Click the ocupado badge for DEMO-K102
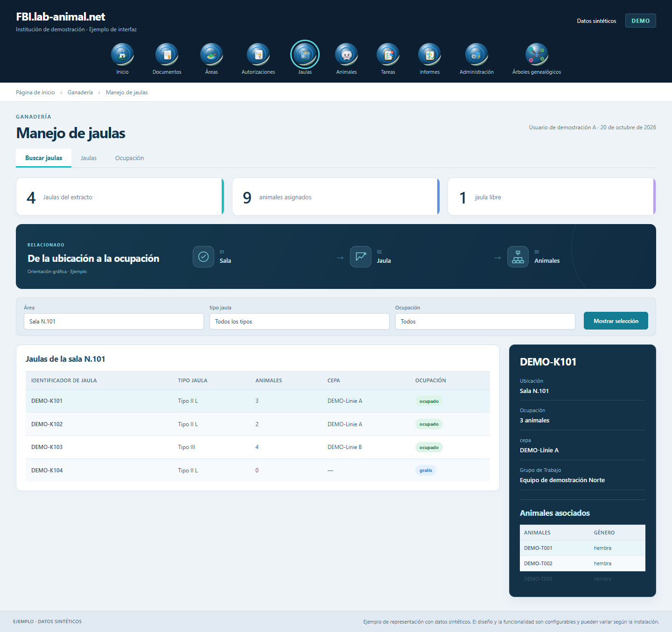This screenshot has width=672, height=632. 429,424
